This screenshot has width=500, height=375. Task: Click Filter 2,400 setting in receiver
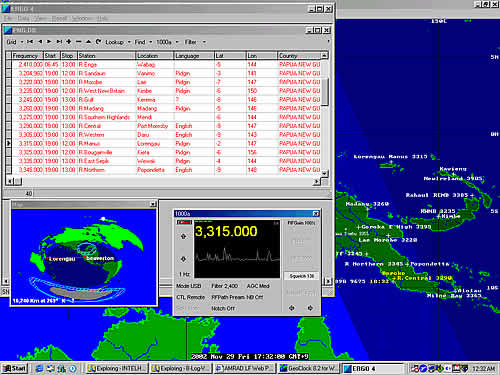[x=225, y=286]
